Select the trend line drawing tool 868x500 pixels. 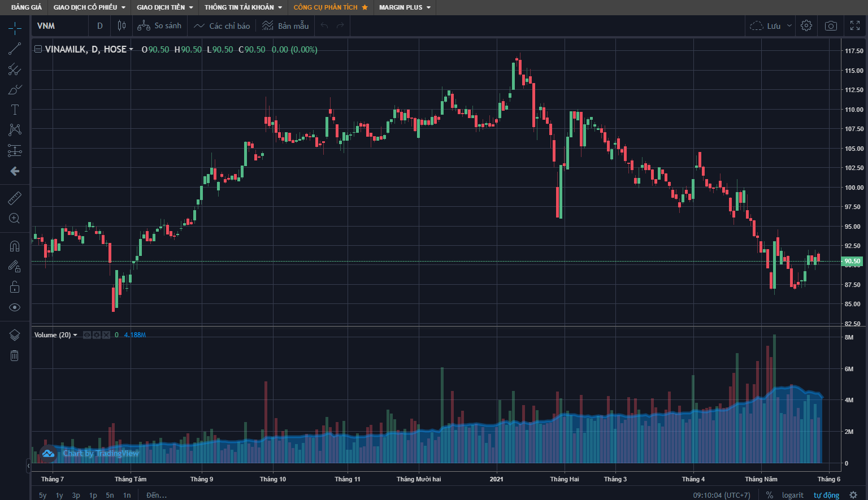point(15,49)
